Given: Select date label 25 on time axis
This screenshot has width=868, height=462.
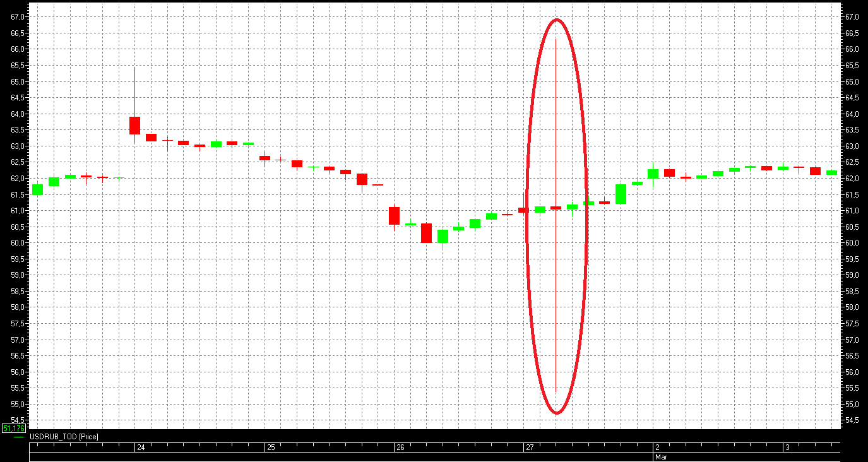Looking at the screenshot, I should [271, 447].
